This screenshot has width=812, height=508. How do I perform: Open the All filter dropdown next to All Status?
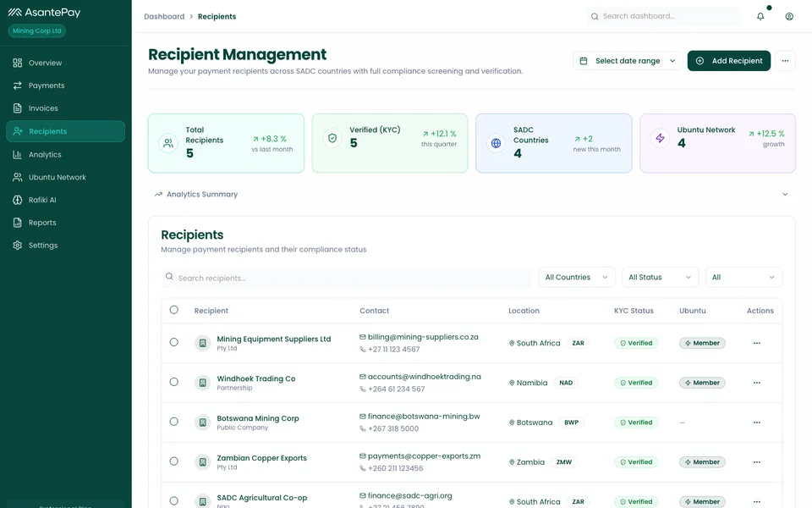743,278
